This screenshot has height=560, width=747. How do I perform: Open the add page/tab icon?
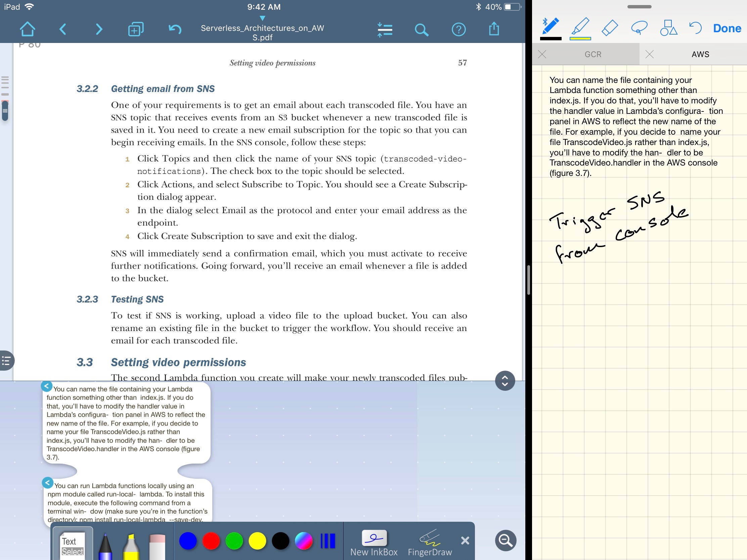136,29
